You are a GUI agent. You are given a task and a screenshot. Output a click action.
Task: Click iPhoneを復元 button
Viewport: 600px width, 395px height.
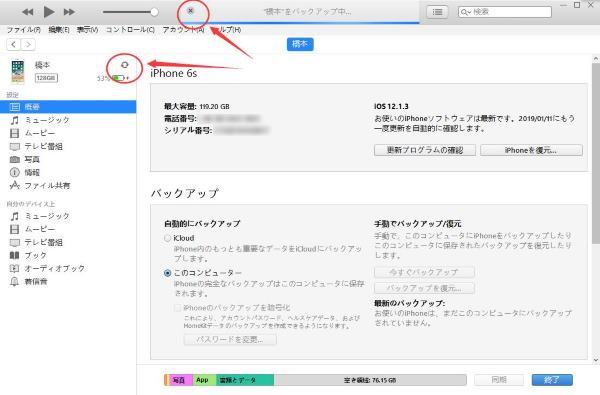pos(531,150)
